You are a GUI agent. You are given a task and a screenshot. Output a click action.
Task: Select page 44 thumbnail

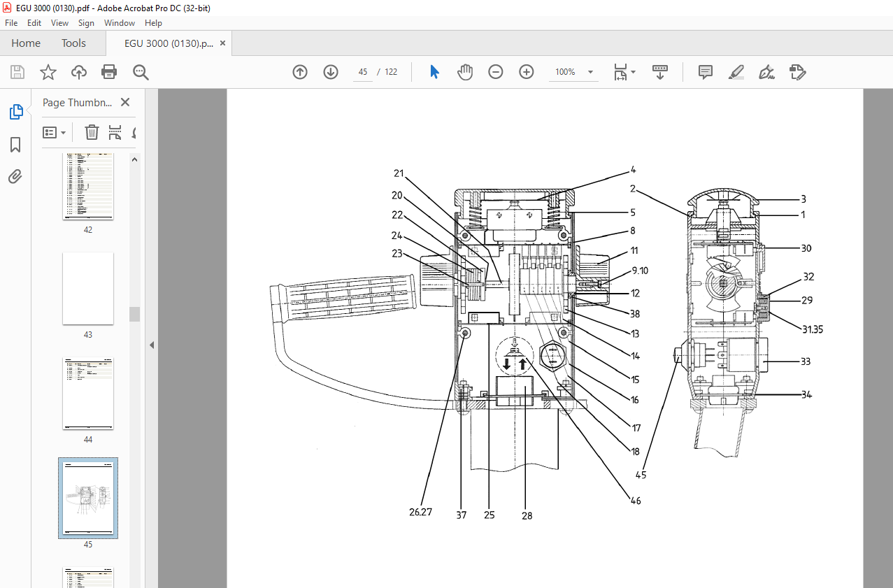(88, 394)
